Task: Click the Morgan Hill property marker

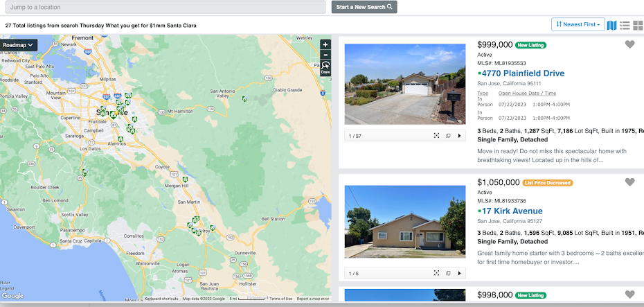Action: [x=185, y=179]
